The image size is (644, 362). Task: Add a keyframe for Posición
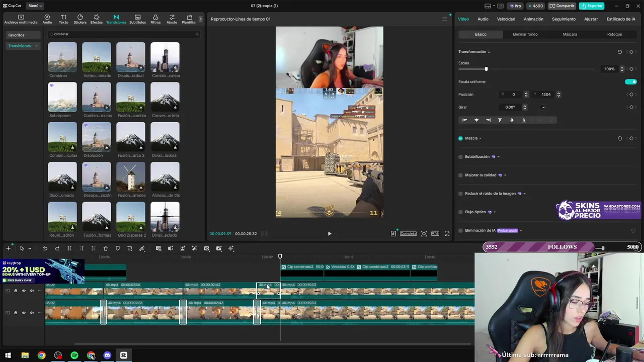631,95
